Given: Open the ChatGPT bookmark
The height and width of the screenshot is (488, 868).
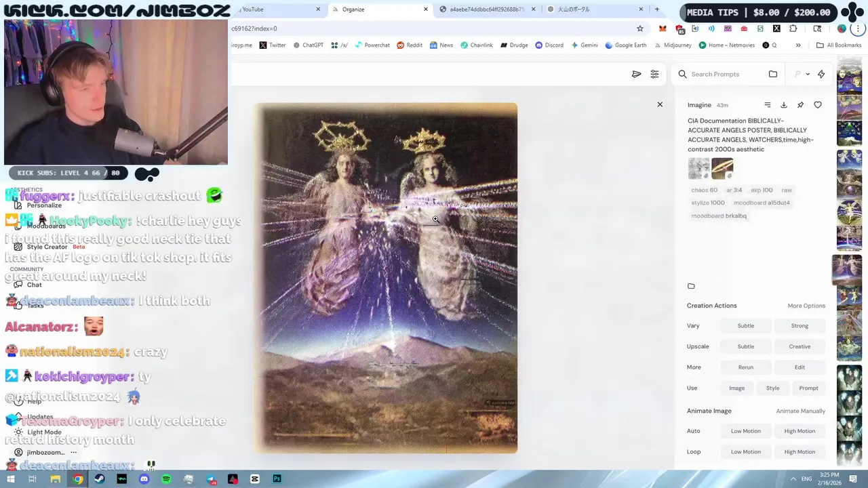Looking at the screenshot, I should coord(308,45).
